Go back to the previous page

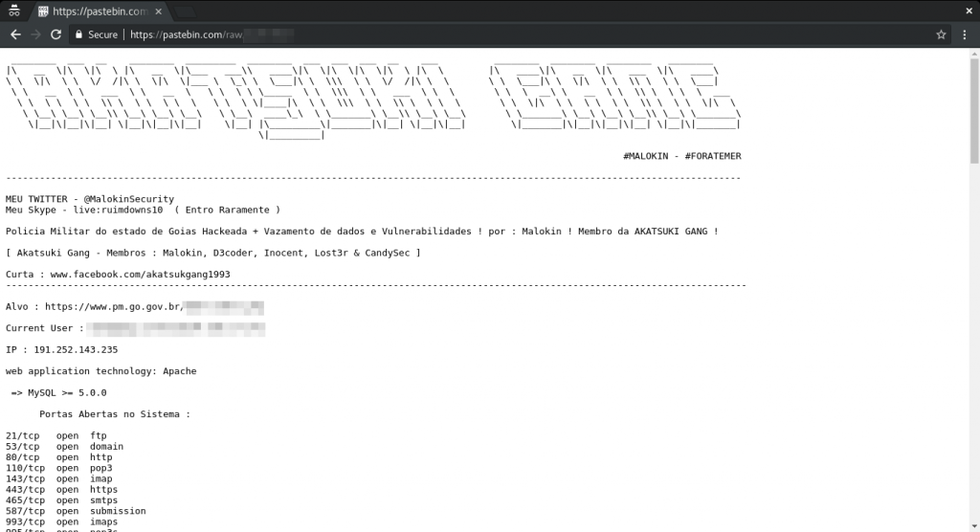15,34
